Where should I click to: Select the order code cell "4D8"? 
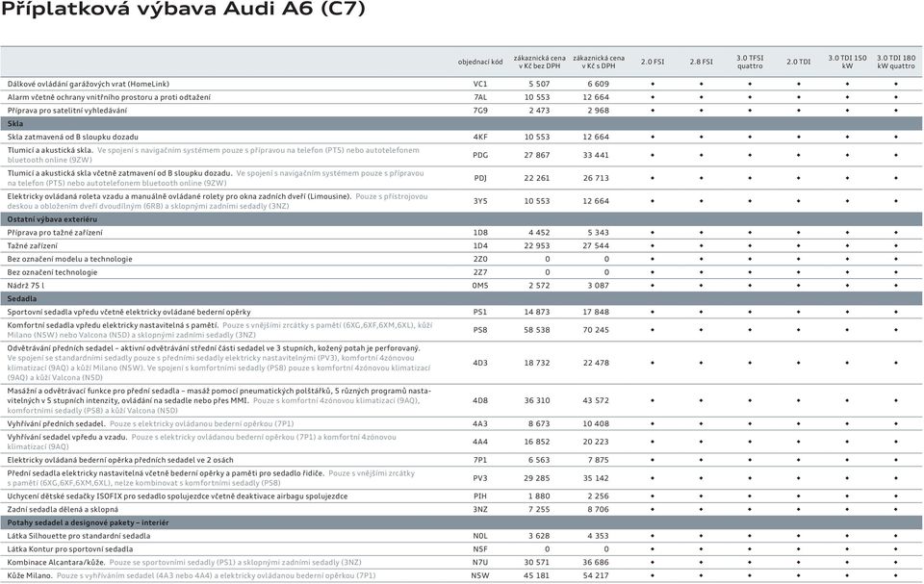[480, 401]
